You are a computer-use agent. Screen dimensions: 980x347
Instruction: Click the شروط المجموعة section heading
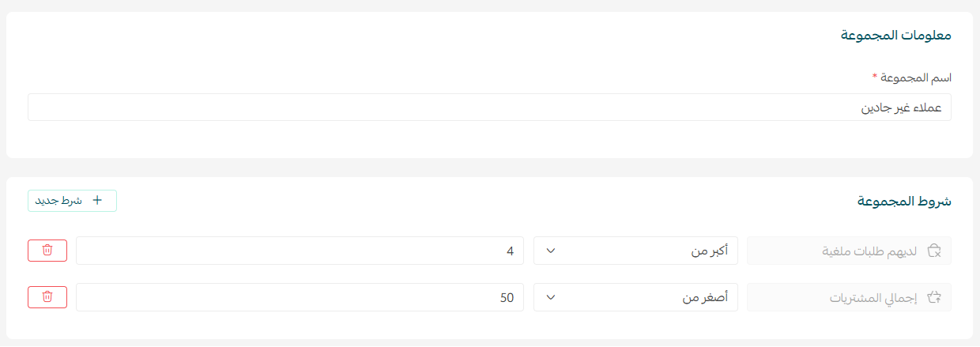point(904,201)
